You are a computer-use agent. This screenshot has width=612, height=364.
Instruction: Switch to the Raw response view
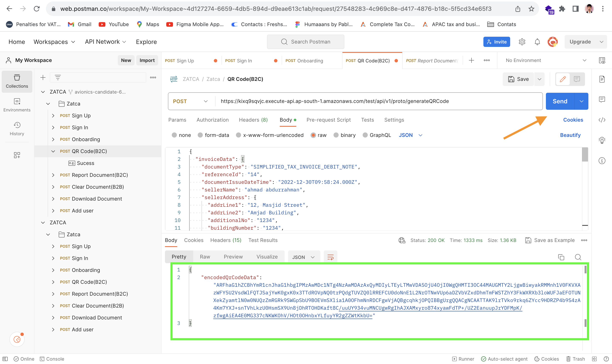coord(205,257)
